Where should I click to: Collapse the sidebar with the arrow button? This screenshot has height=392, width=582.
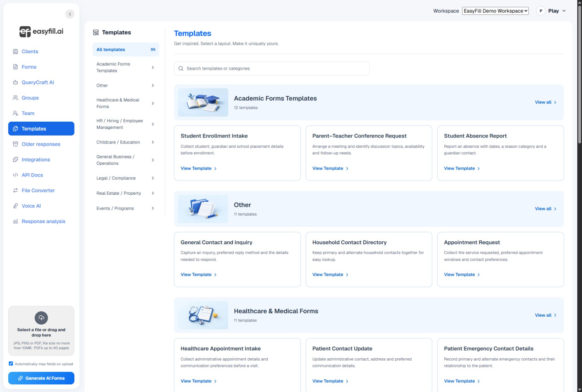70,14
